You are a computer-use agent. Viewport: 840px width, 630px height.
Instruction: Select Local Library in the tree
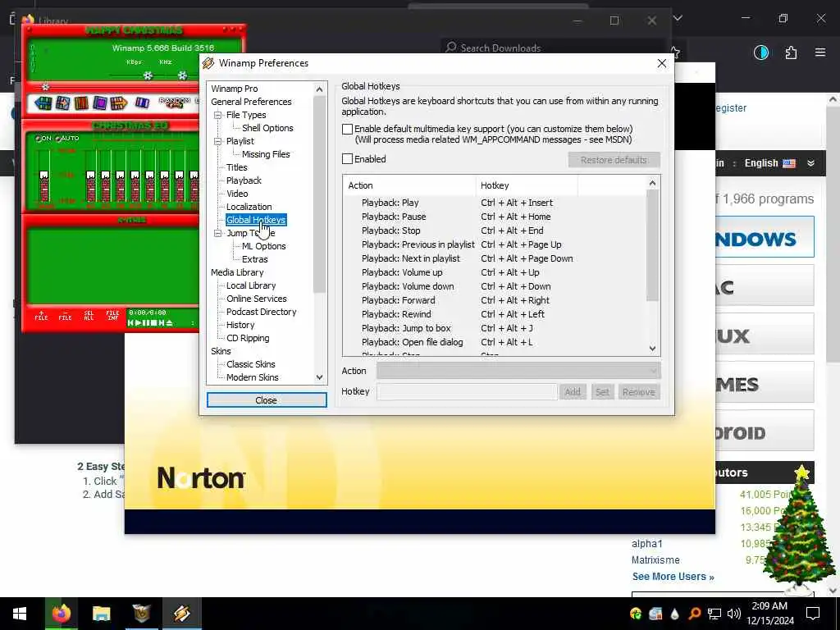251,285
